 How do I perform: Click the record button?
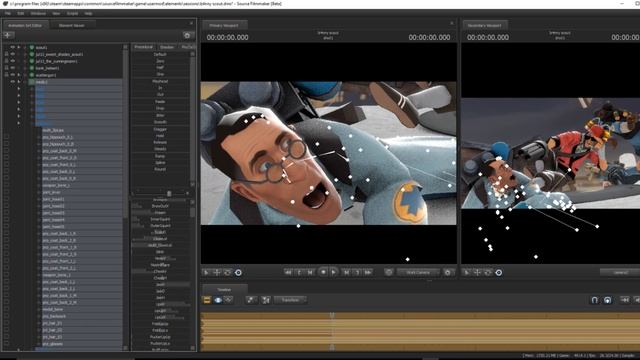[323, 272]
